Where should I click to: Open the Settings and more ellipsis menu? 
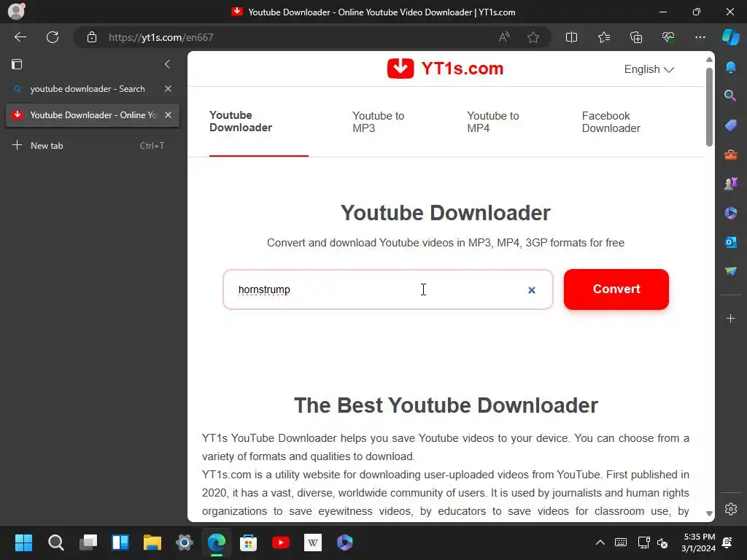point(700,37)
